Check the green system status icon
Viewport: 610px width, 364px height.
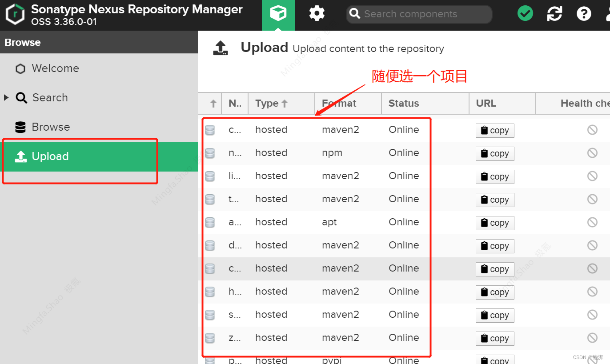tap(525, 14)
